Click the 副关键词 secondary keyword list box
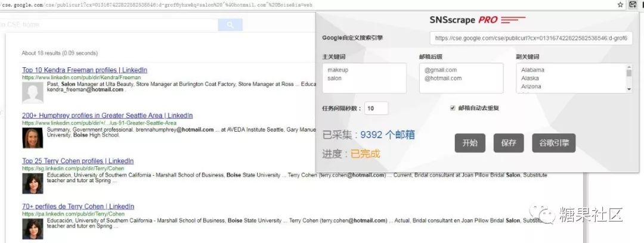Image resolution: width=644 pixels, height=243 pixels. 574,78
